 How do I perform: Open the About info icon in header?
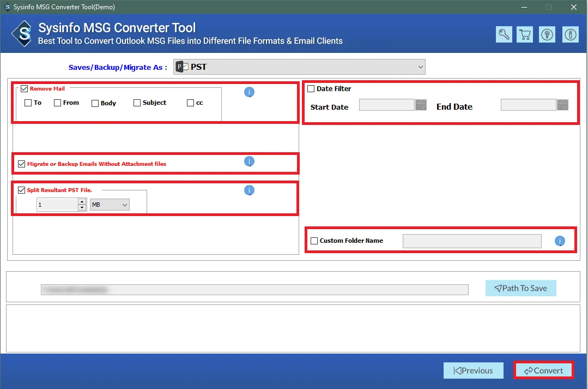[x=571, y=34]
